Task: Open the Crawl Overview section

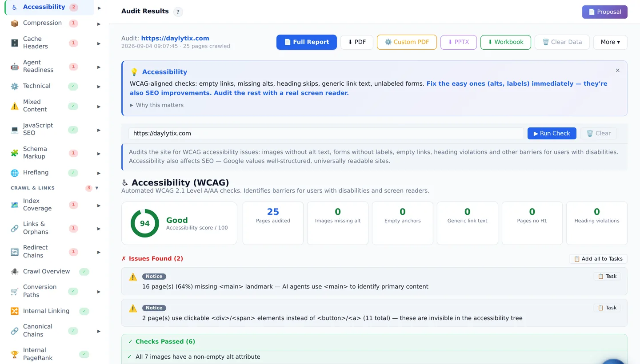Action: coord(46,272)
